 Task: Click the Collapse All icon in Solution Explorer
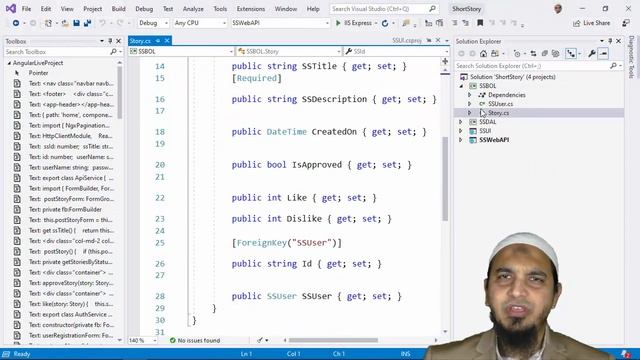coord(544,53)
